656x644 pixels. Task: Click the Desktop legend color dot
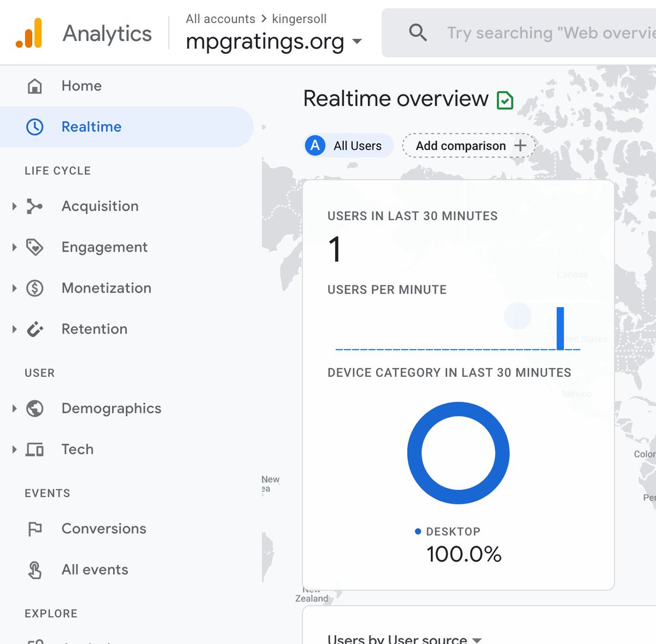click(x=418, y=531)
